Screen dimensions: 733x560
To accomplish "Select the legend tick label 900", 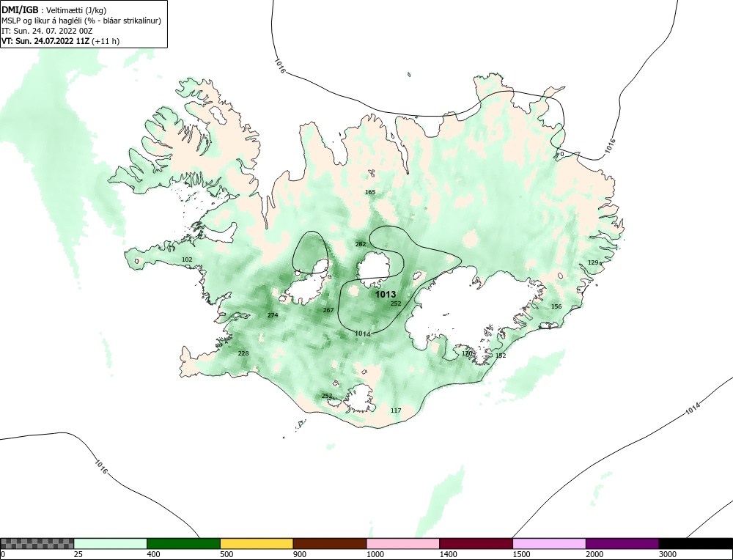I will [299, 554].
